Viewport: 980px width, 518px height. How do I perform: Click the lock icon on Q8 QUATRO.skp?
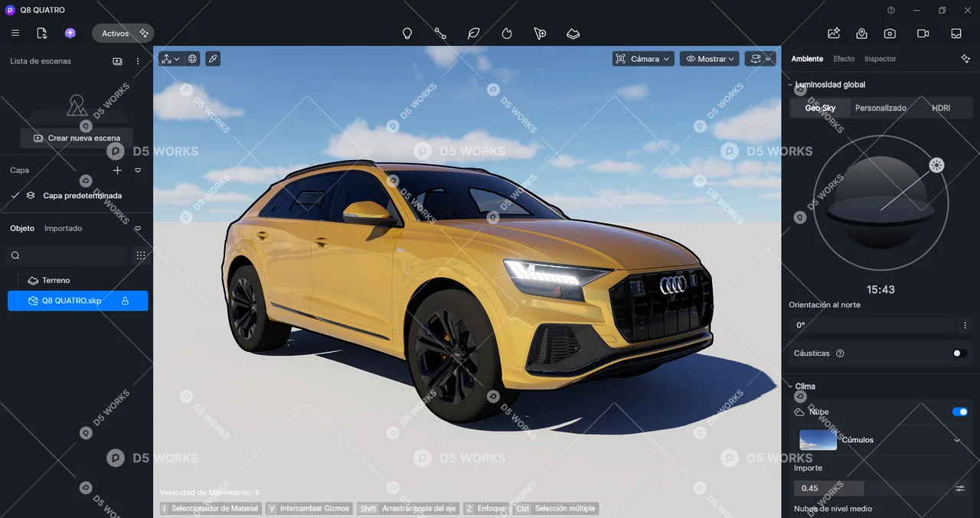click(x=125, y=301)
